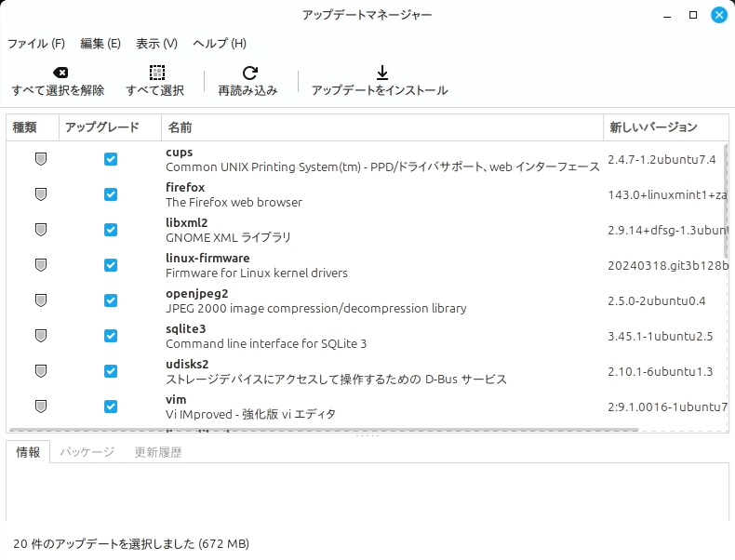735x560 pixels.
Task: Uncheck the upgrade checkbox for firefox
Action: click(x=111, y=194)
